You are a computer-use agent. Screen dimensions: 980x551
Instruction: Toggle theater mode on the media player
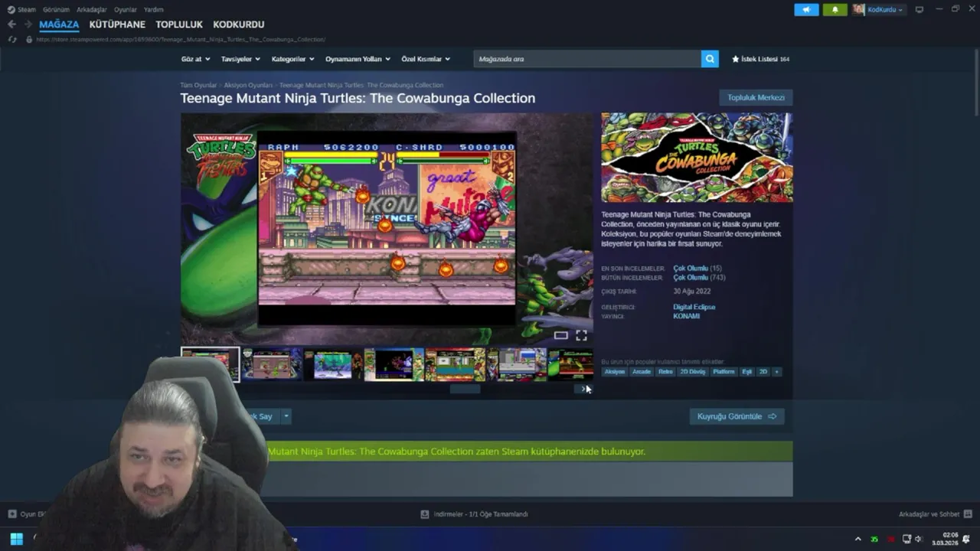click(560, 335)
